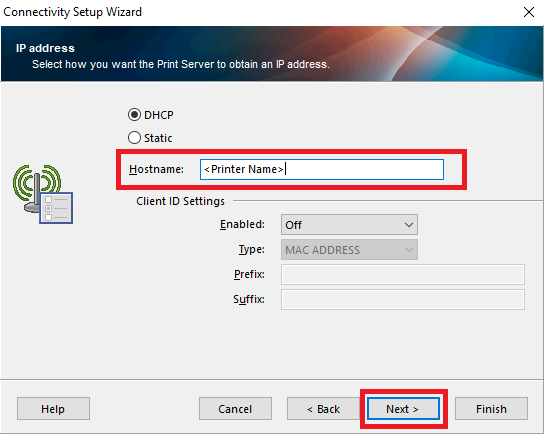Proceed with the Next > button
Image resolution: width=544 pixels, height=434 pixels.
tap(403, 409)
